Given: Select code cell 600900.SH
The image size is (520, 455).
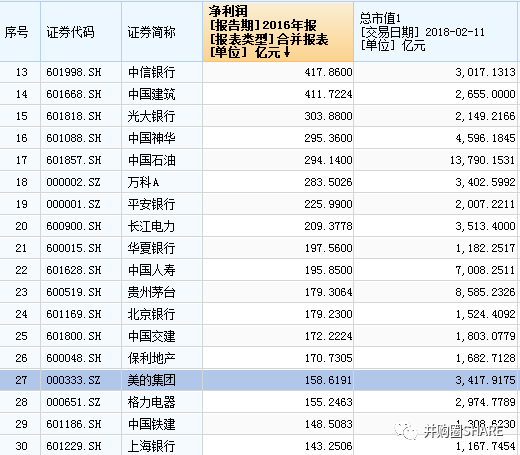Looking at the screenshot, I should [81, 226].
